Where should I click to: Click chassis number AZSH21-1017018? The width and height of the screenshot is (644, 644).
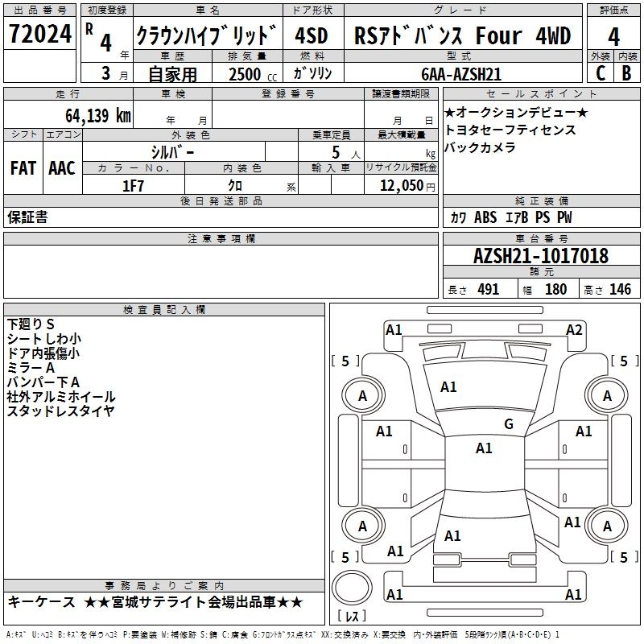coord(541,257)
